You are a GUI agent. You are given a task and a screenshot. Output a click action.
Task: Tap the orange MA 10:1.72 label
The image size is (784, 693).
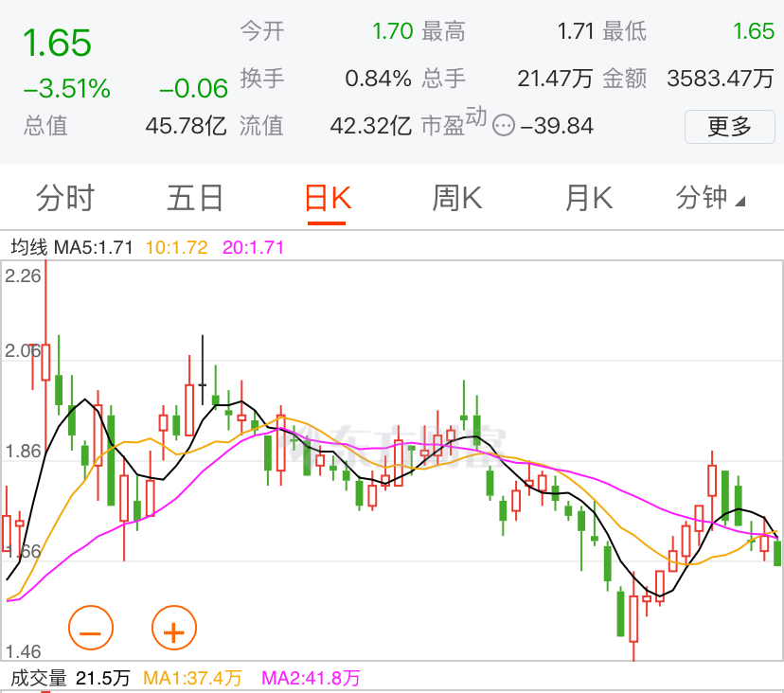point(176,247)
